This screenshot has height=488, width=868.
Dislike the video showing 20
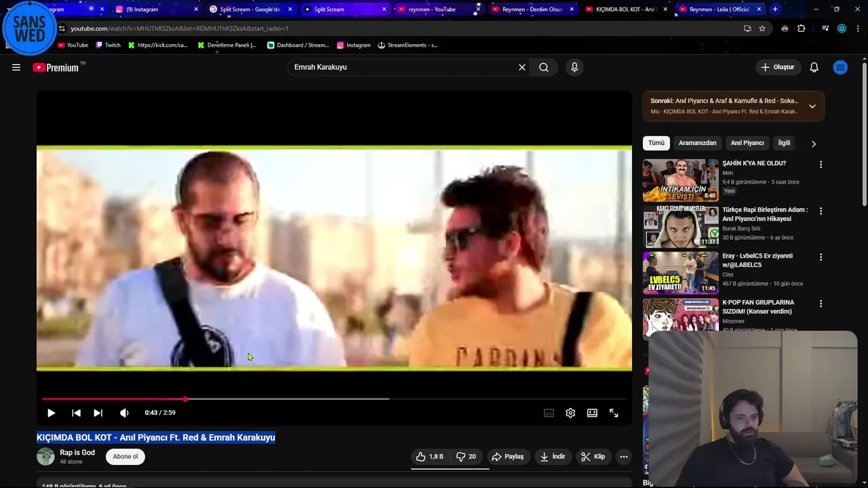tap(466, 457)
